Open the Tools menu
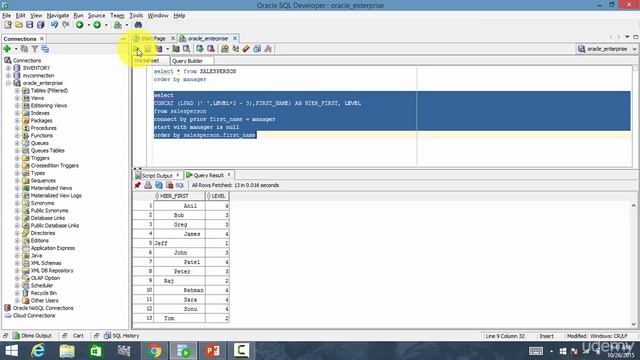This screenshot has width=640, height=360. pyautogui.click(x=136, y=16)
